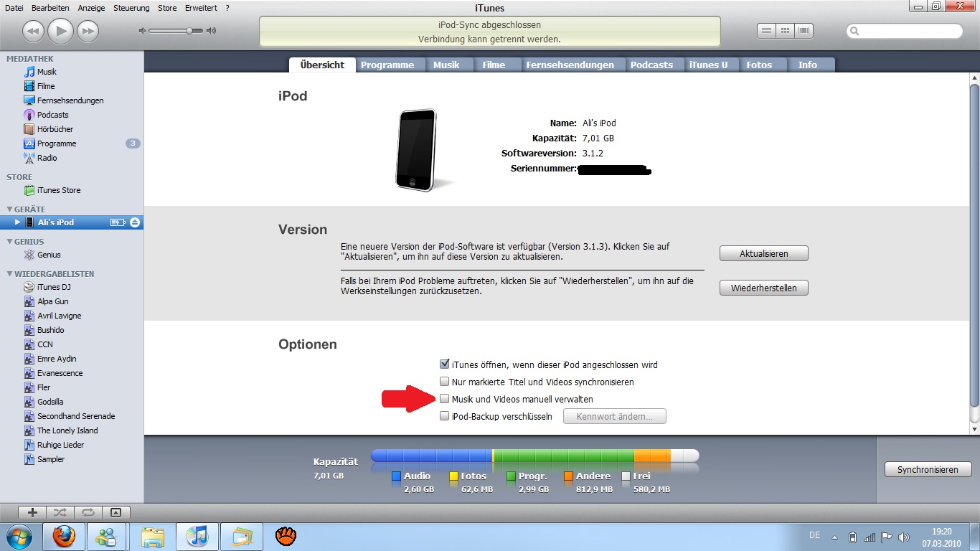The width and height of the screenshot is (980, 551).
Task: Click the next track button
Action: point(88,31)
